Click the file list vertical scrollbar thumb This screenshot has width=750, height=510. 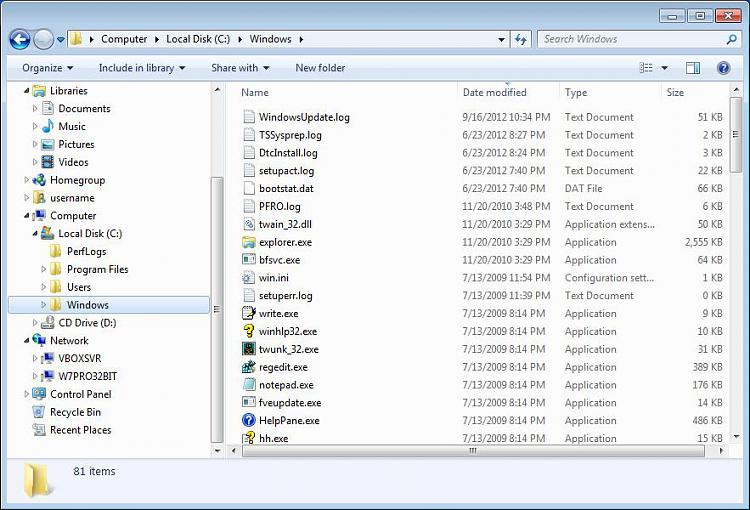coord(736,135)
